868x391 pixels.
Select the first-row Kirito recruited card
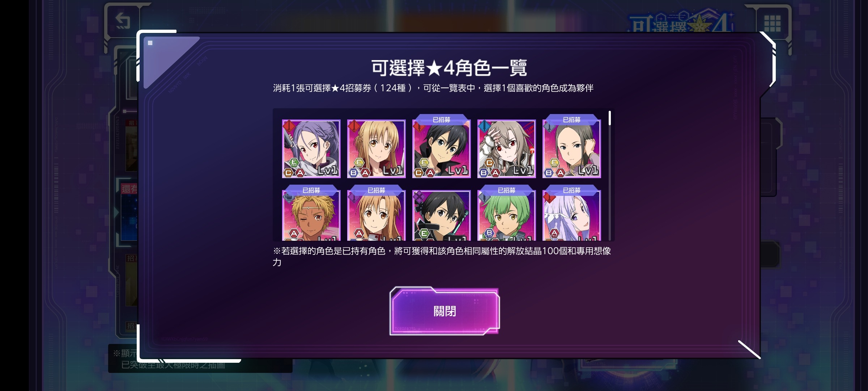(441, 149)
